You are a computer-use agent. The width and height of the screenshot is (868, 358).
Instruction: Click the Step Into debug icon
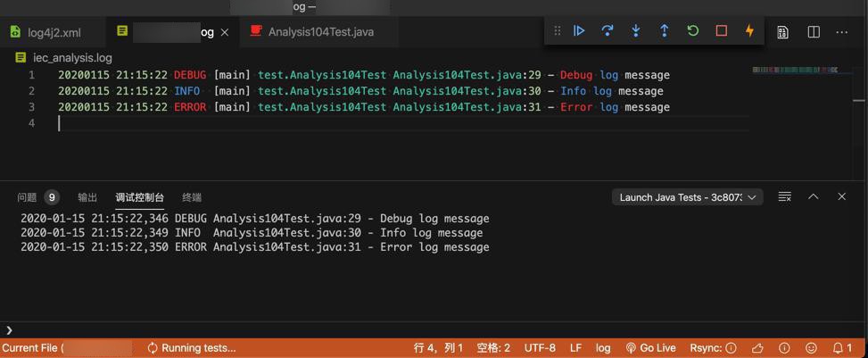(x=636, y=31)
